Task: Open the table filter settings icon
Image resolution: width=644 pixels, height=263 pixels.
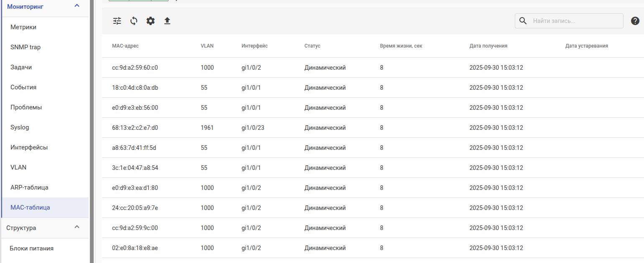Action: pos(117,21)
